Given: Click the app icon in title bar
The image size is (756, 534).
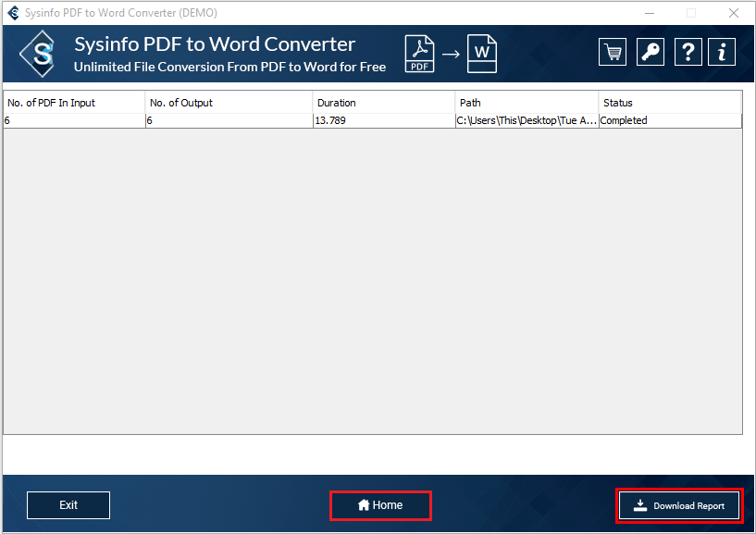Looking at the screenshot, I should click(x=13, y=13).
